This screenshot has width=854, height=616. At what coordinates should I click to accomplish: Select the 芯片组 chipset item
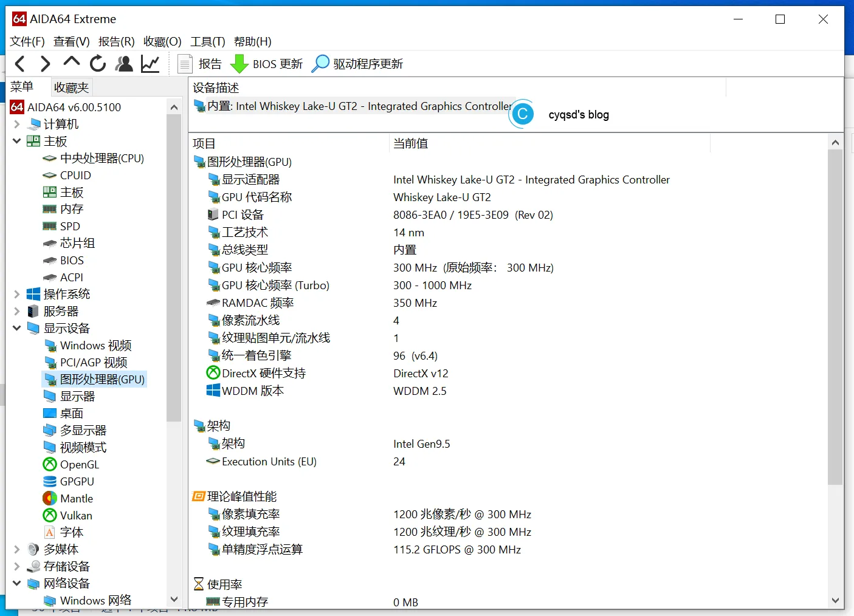(69, 243)
